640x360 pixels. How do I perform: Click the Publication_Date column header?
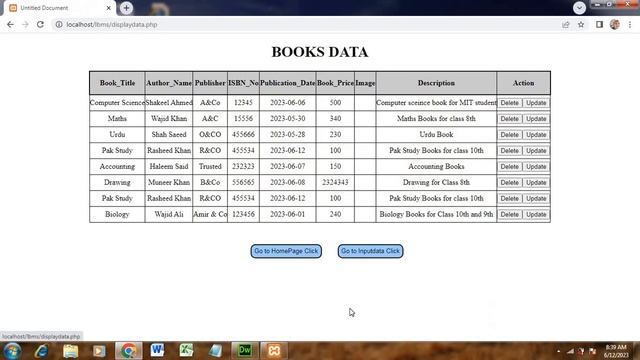[x=287, y=83]
